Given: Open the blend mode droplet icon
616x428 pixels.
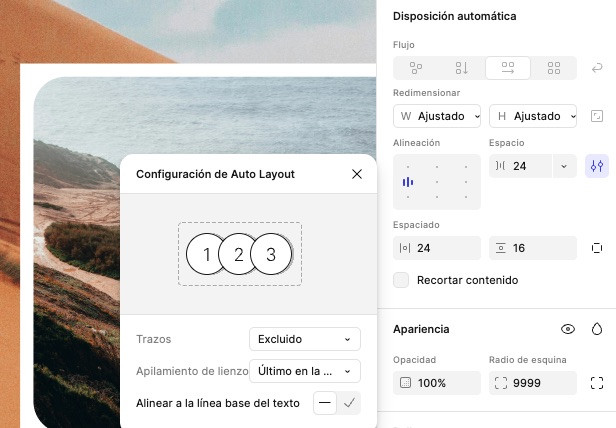Looking at the screenshot, I should [597, 329].
